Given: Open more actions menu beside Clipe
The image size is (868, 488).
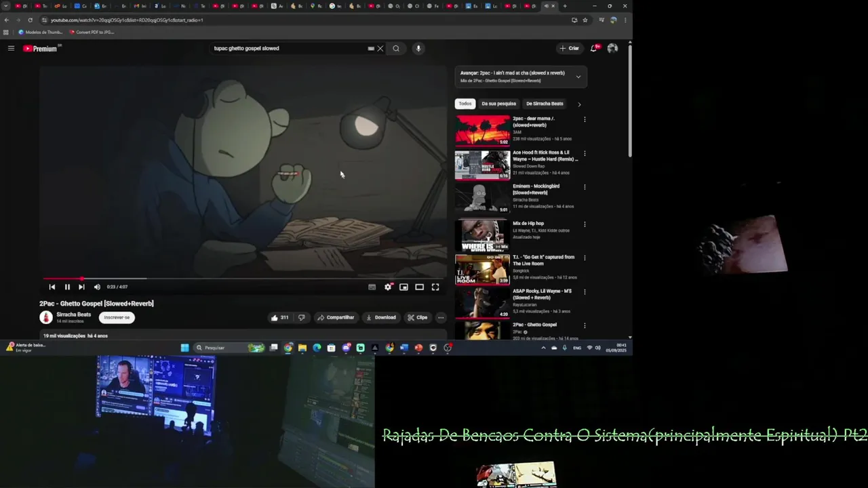Looking at the screenshot, I should [x=441, y=317].
